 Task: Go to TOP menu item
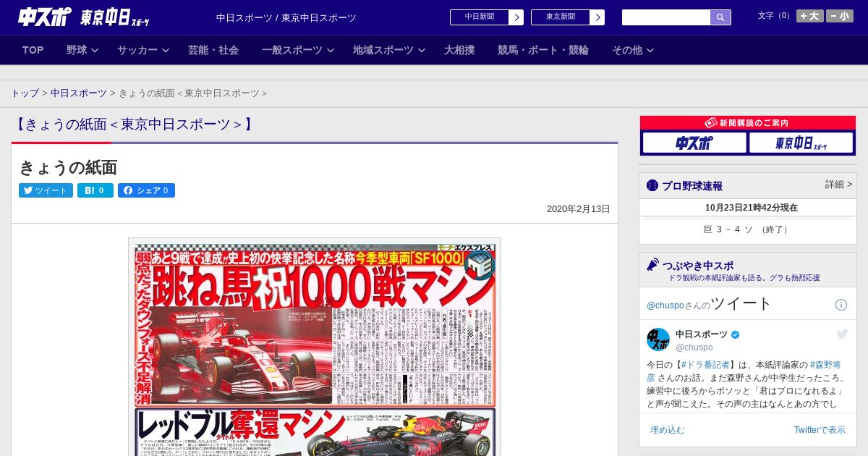33,50
